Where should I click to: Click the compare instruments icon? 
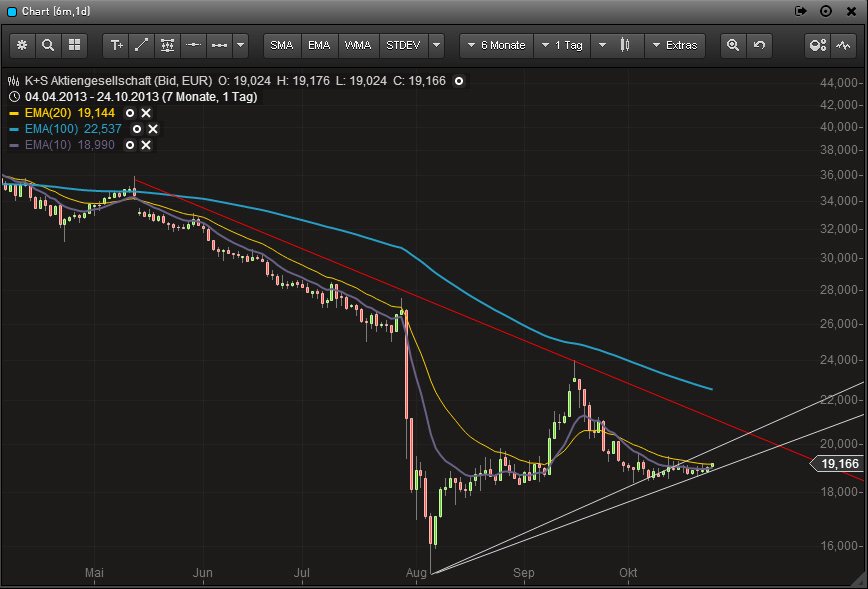pyautogui.click(x=818, y=45)
